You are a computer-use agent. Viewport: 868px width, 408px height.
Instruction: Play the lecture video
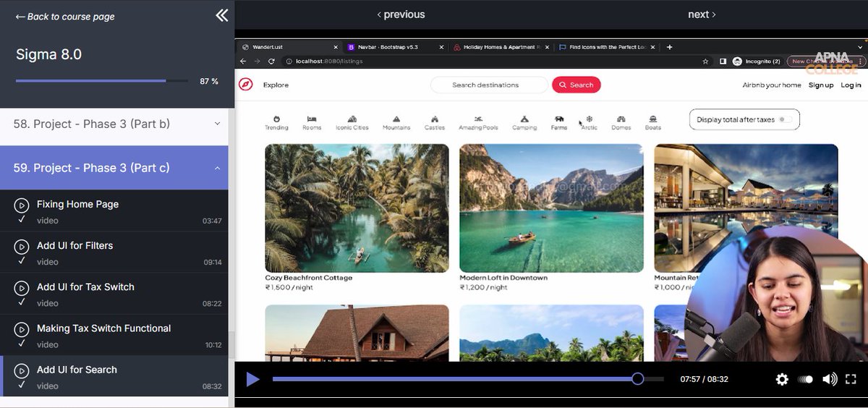[252, 379]
